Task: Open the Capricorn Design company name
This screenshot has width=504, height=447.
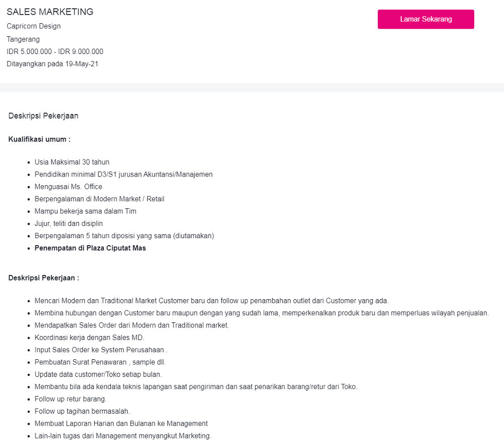Action: [34, 26]
